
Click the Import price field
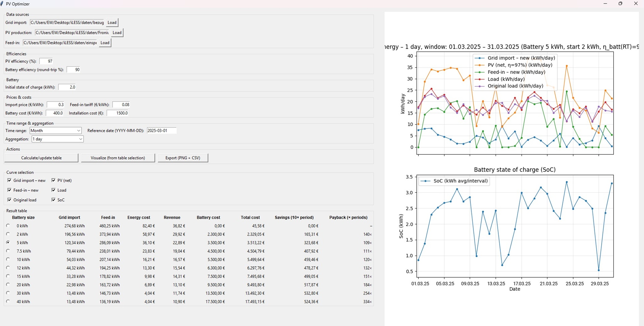[x=56, y=105]
